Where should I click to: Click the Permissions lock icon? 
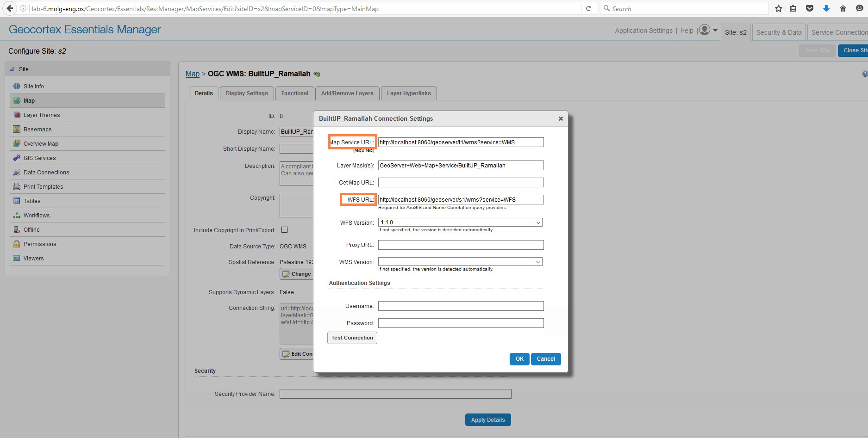[x=17, y=244]
